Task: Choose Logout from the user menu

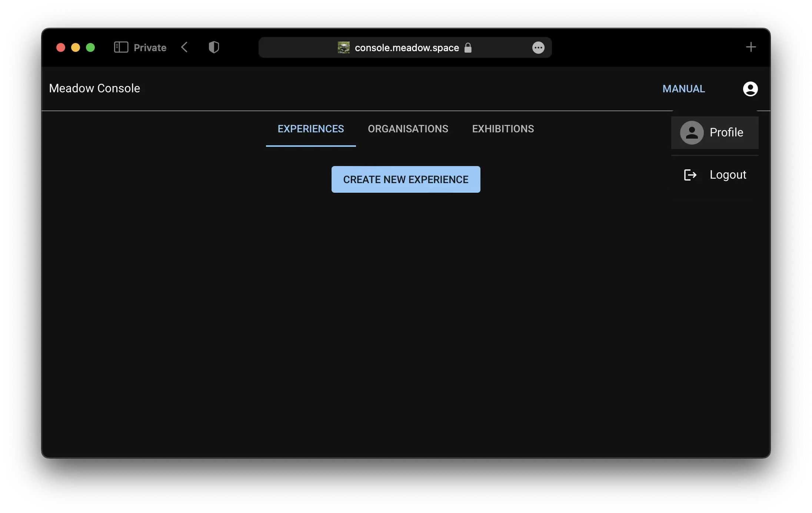Action: pyautogui.click(x=728, y=175)
